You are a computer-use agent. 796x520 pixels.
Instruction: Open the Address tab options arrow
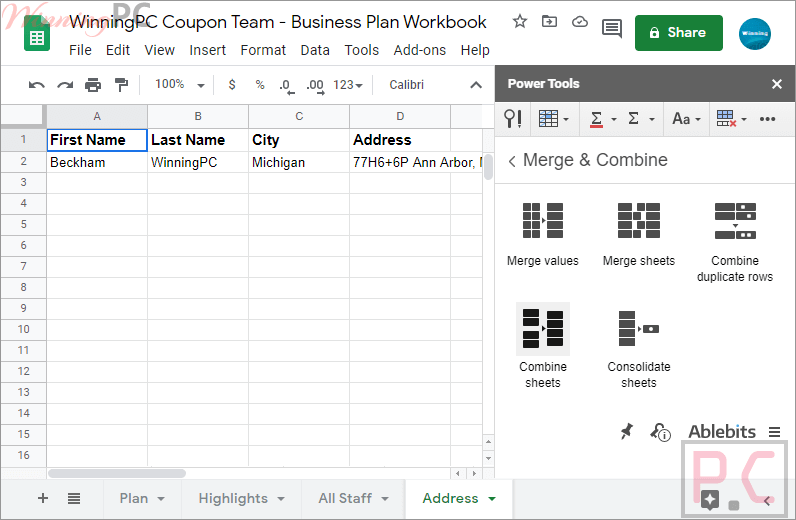pyautogui.click(x=491, y=499)
